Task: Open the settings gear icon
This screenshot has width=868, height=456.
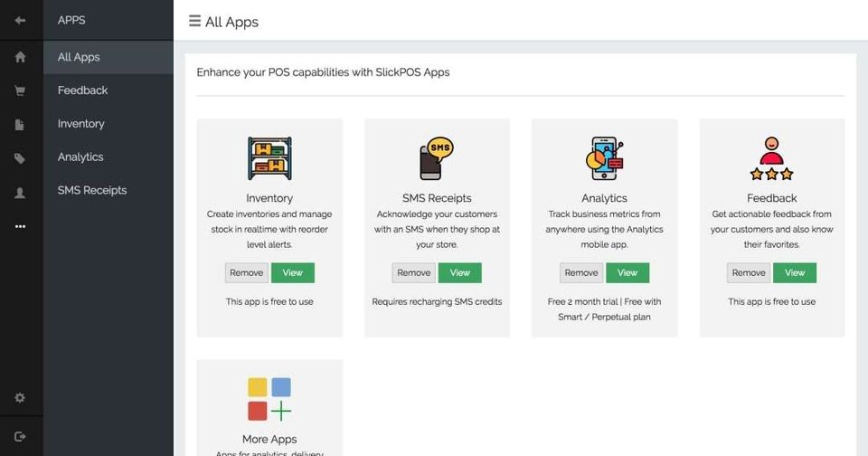Action: (x=21, y=398)
